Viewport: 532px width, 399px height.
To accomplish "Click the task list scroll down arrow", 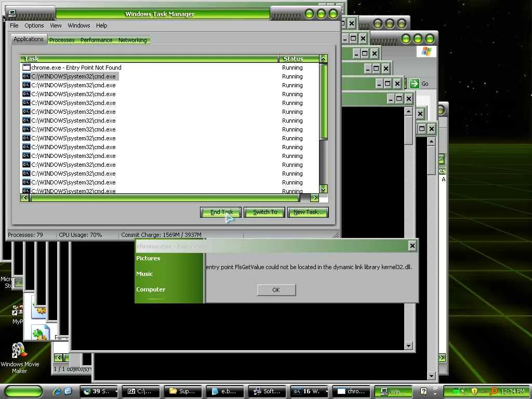I will coord(323,189).
